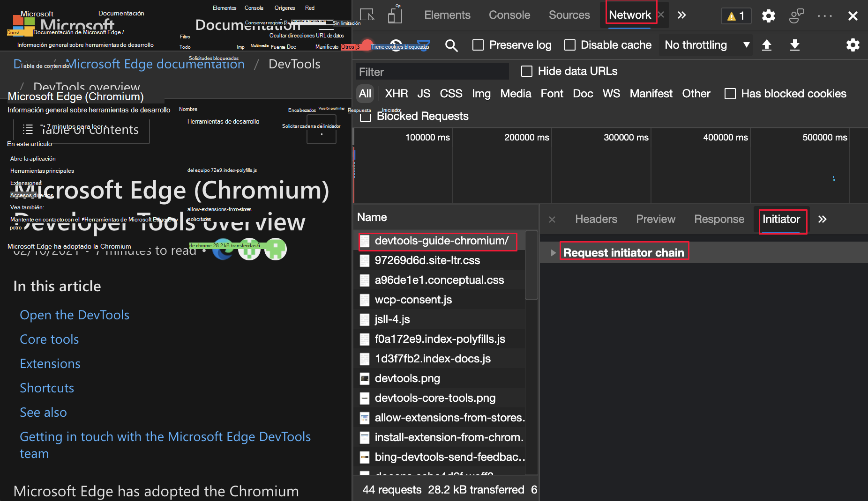This screenshot has height=501, width=868.
Task: Open the No throttling dropdown
Action: 706,45
